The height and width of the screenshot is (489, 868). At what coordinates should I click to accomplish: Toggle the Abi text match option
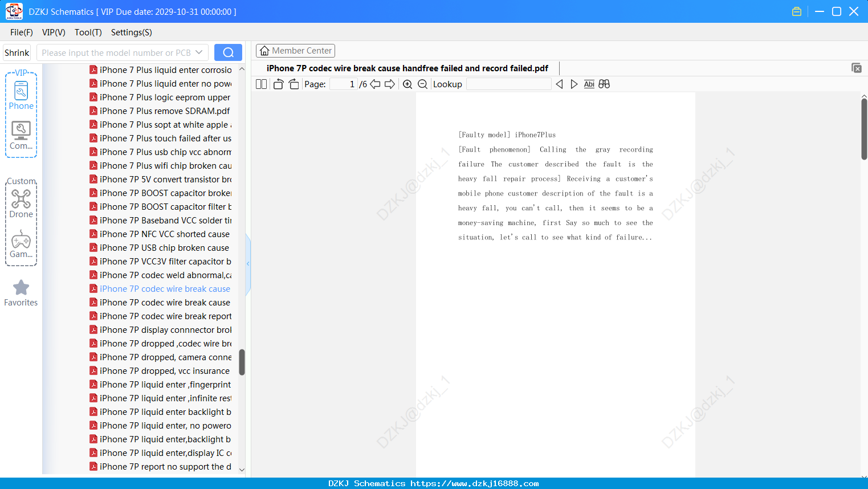coord(589,84)
